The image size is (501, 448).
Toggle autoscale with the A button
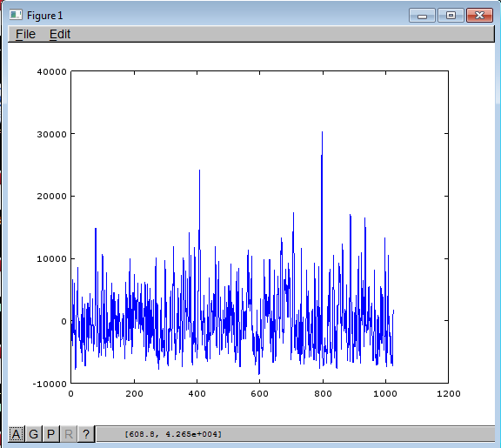[16, 434]
